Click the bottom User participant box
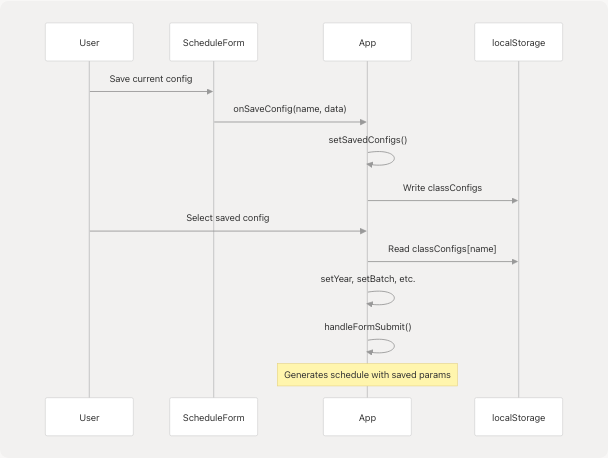Image resolution: width=608 pixels, height=458 pixels. [89, 416]
